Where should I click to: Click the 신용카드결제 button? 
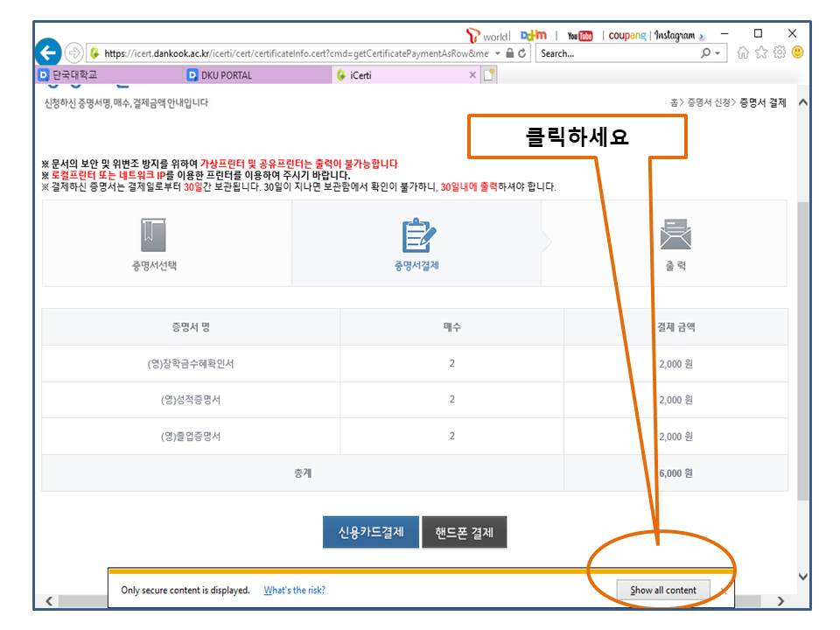(x=371, y=532)
